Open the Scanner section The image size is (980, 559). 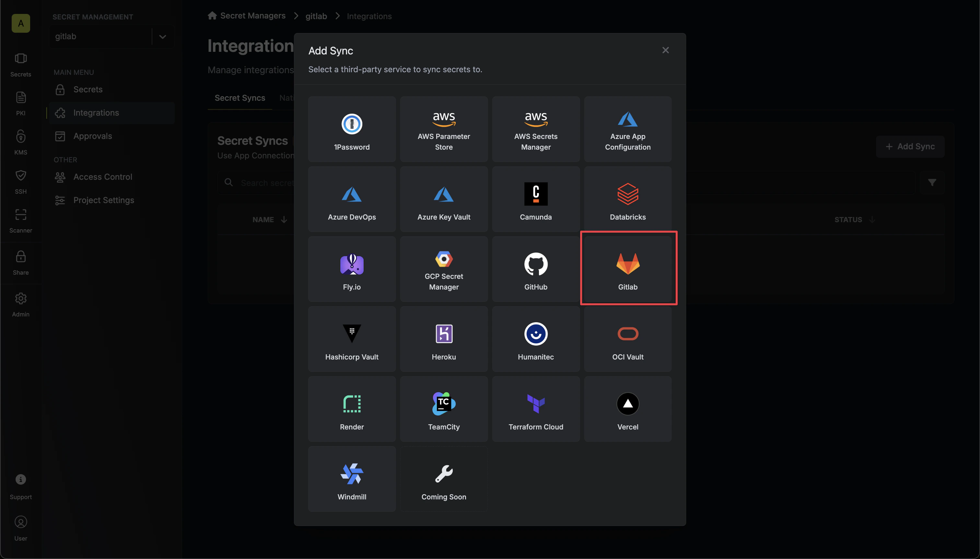[x=21, y=221]
